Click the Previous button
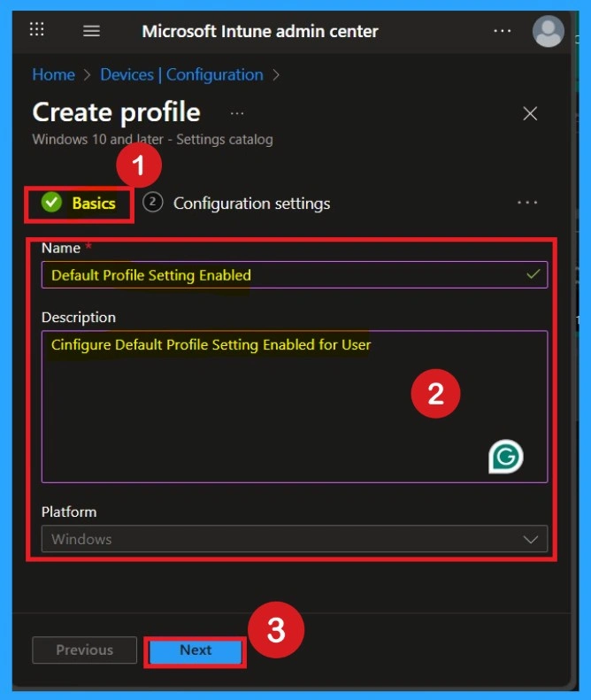The height and width of the screenshot is (700, 591). pos(84,650)
